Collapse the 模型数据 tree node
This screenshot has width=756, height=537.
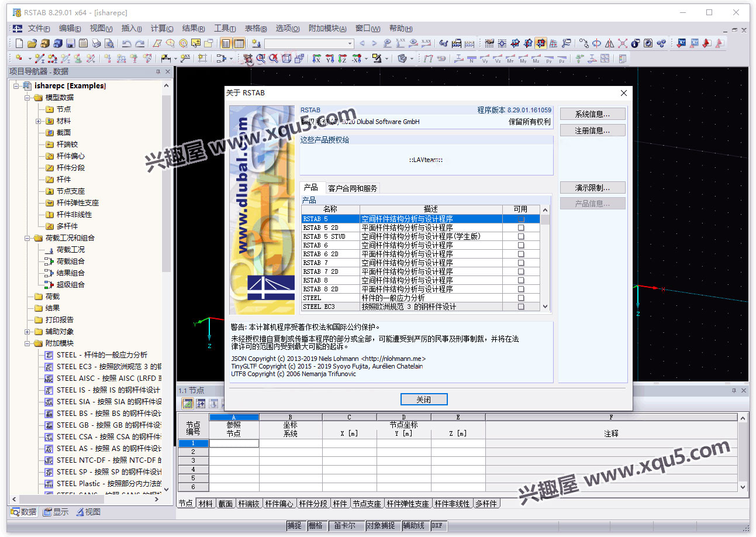(27, 98)
